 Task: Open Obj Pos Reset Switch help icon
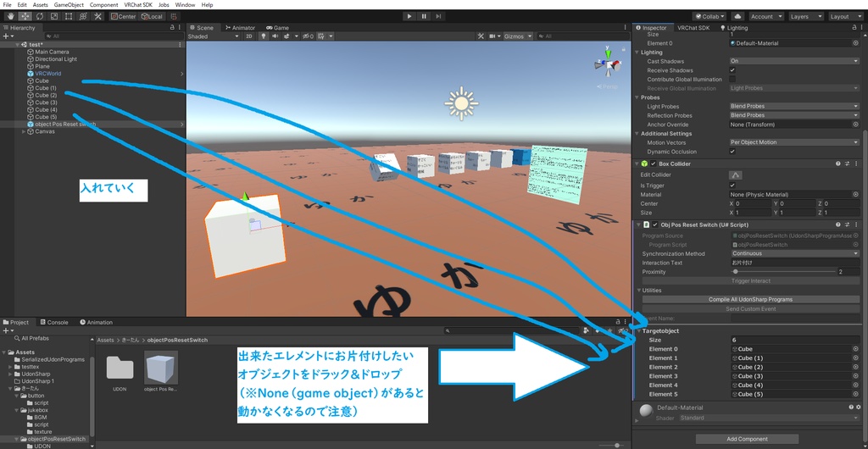pos(838,225)
